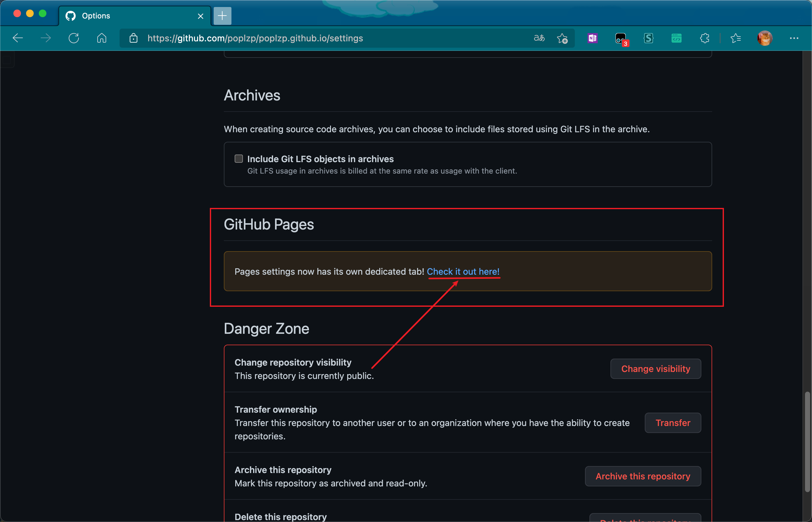Enable Include Git LFS objects in archives
The height and width of the screenshot is (522, 812).
238,159
